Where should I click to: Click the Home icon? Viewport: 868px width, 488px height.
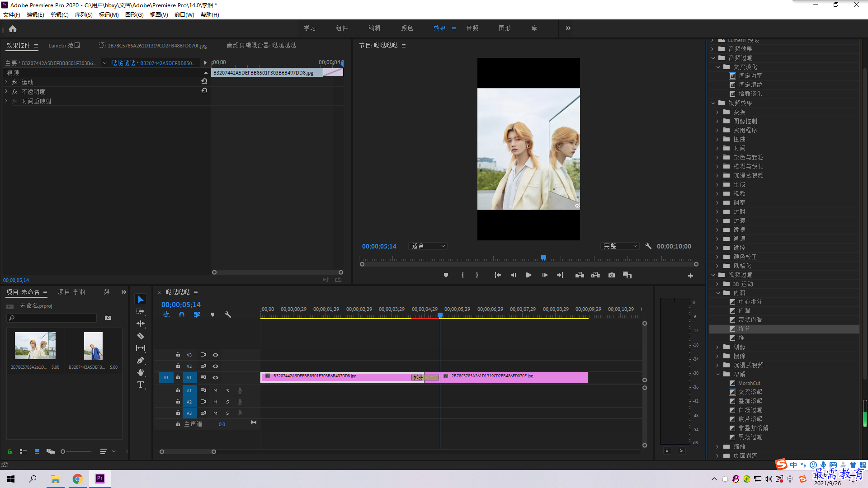point(13,28)
